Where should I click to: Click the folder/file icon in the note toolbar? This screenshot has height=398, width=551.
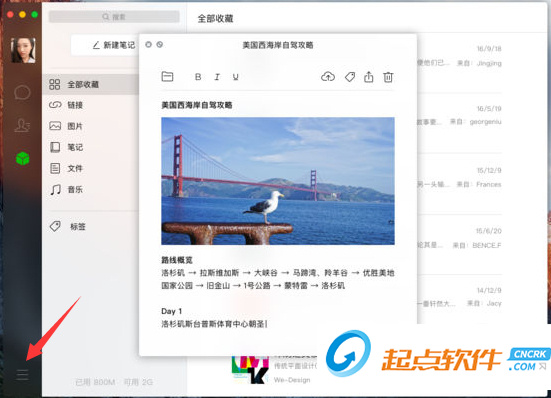(167, 76)
